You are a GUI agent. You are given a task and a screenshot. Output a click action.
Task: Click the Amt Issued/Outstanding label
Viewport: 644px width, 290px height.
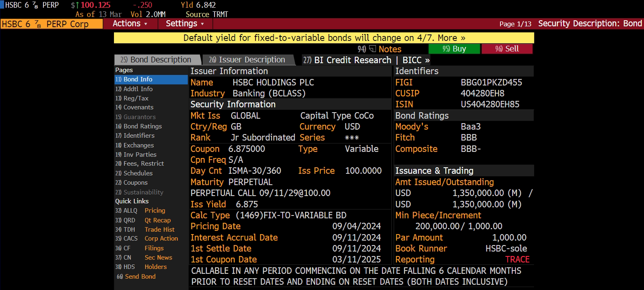pos(444,182)
